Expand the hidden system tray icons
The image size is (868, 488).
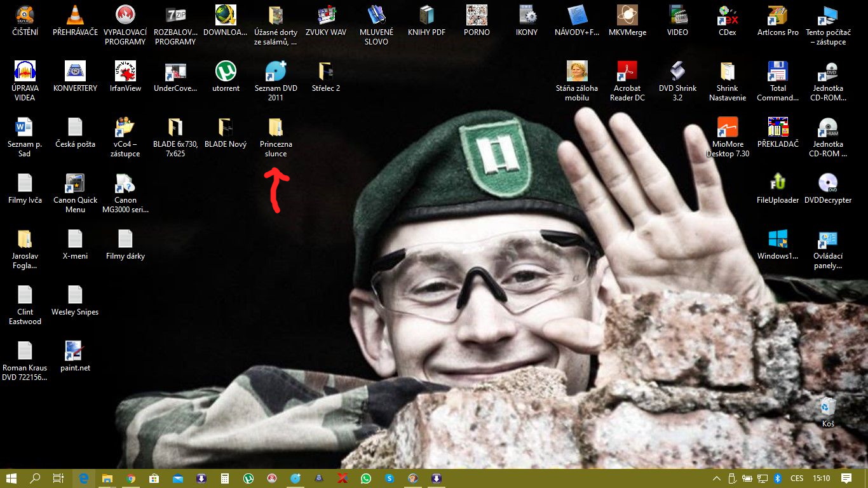(x=716, y=478)
